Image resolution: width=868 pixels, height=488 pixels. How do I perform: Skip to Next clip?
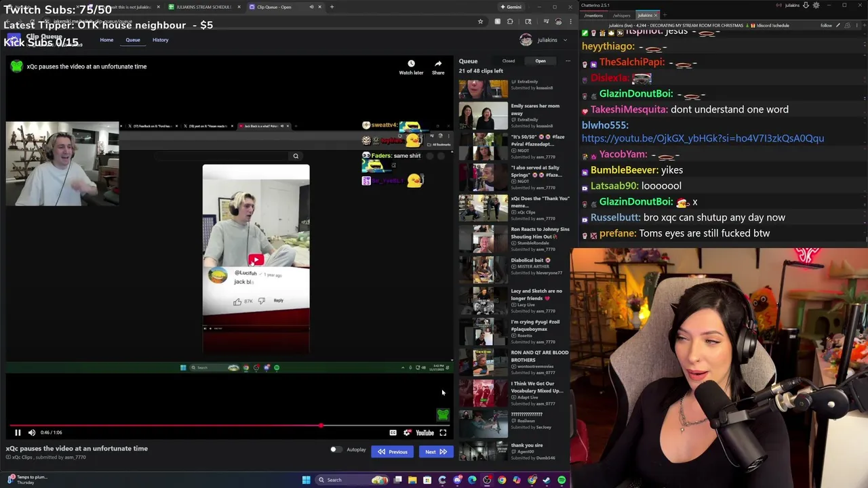435,451
